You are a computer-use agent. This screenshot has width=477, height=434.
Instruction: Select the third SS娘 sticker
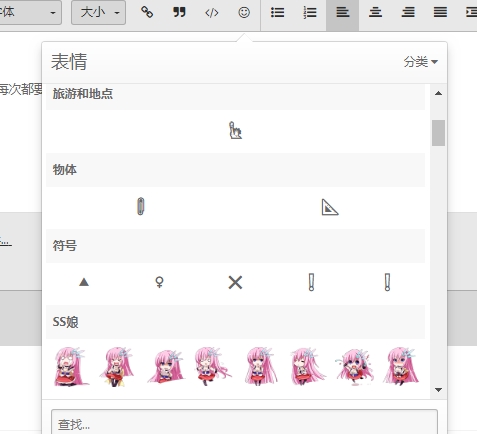click(165, 367)
